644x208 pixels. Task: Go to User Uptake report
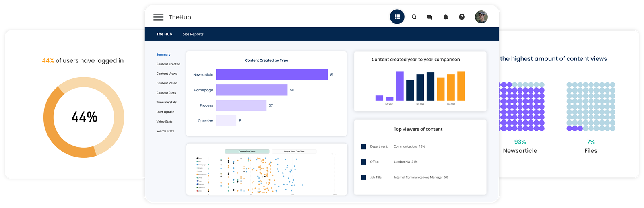(x=165, y=112)
